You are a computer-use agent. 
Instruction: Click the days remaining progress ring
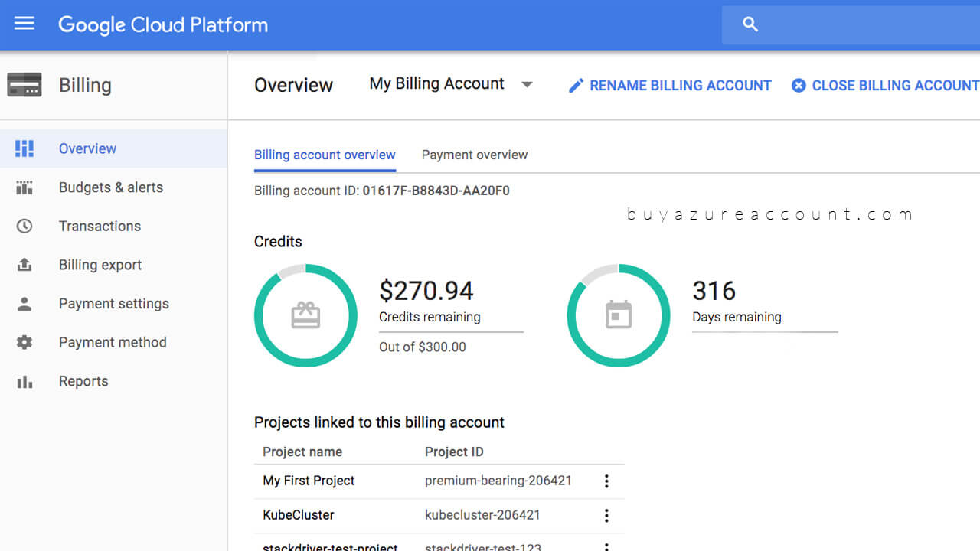coord(619,315)
